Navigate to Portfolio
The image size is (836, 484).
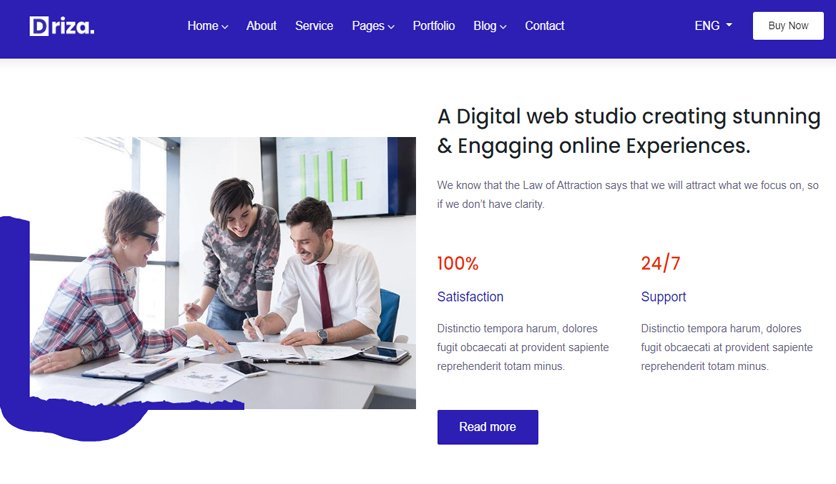434,26
